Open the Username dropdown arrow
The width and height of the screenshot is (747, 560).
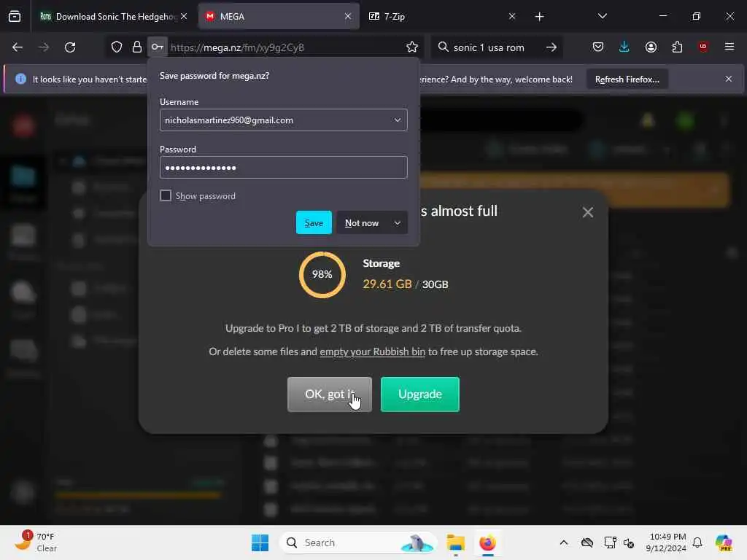point(398,120)
